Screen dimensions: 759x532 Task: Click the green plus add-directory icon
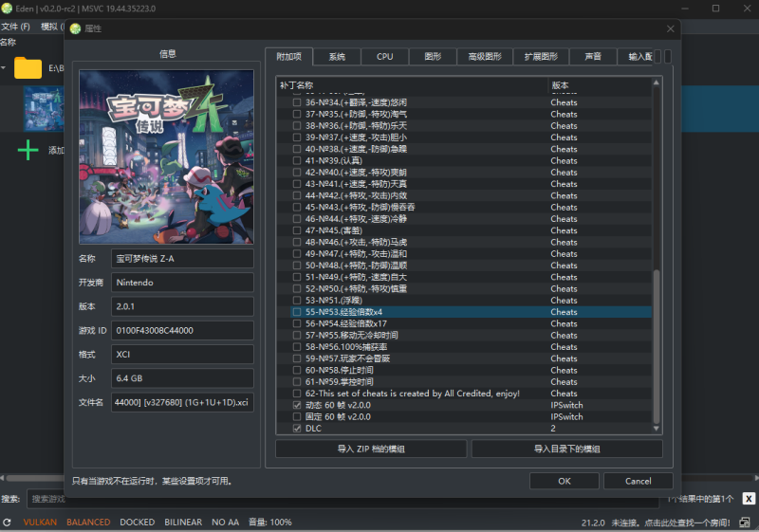(x=28, y=150)
